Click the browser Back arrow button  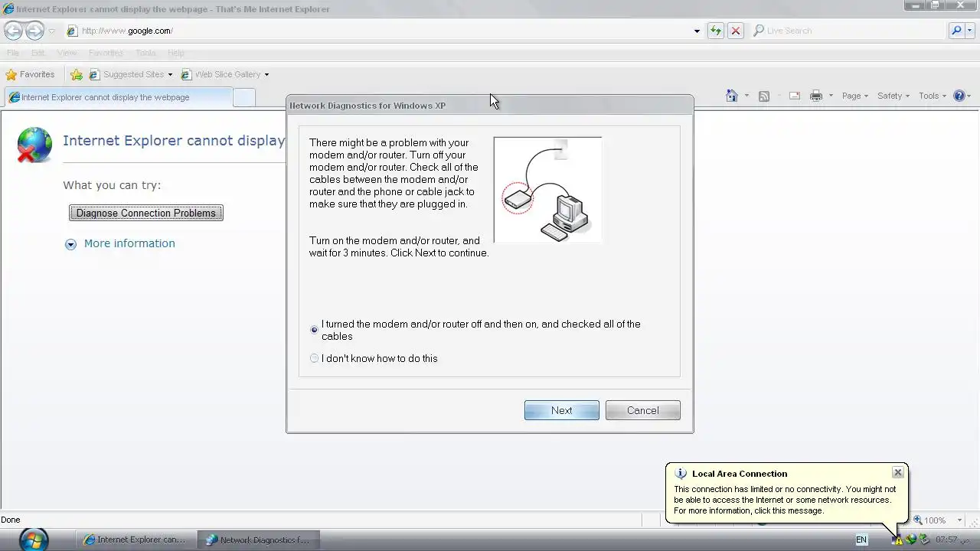tap(13, 31)
